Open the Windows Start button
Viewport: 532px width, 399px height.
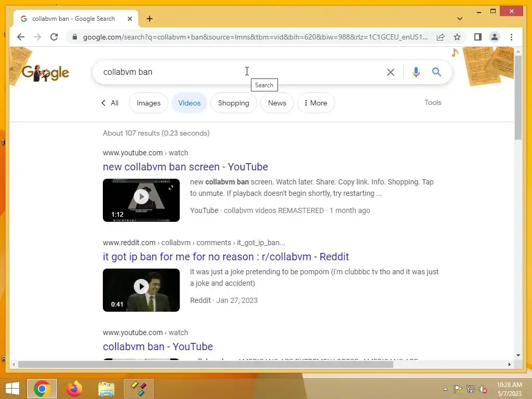point(12,389)
